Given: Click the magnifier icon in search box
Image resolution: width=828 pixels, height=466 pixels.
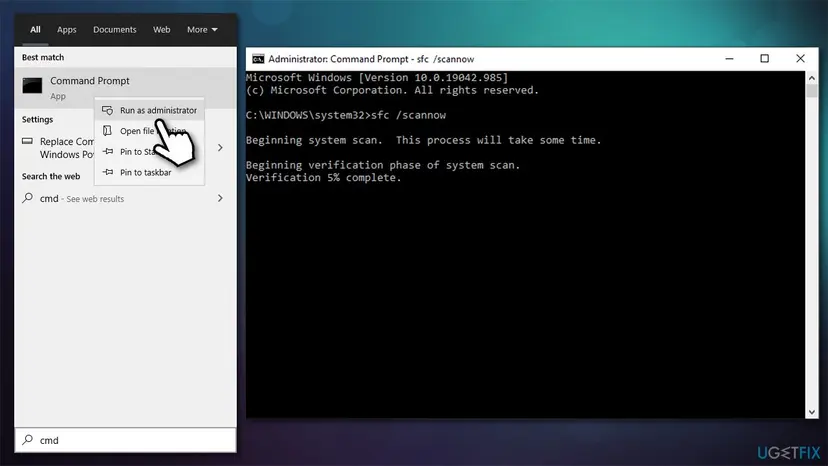Looking at the screenshot, I should tap(27, 440).
